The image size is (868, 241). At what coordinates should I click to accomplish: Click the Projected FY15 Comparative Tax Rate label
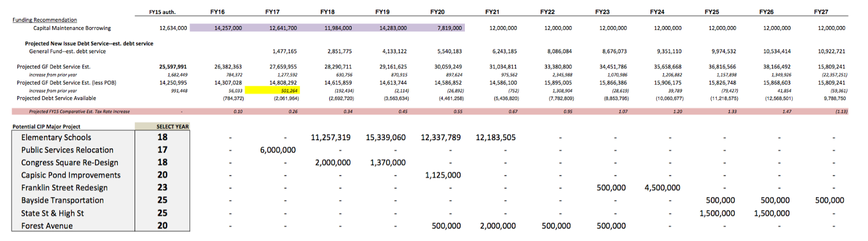point(79,111)
